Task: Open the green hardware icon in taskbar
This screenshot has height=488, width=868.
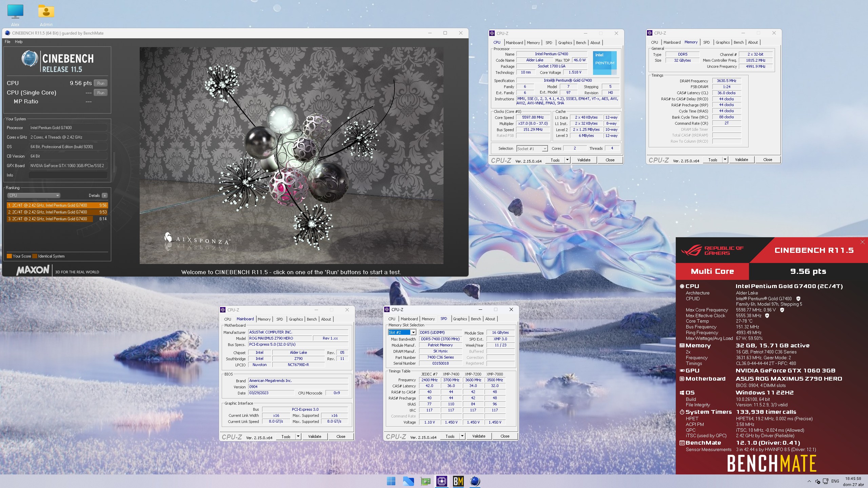Action: (425, 481)
